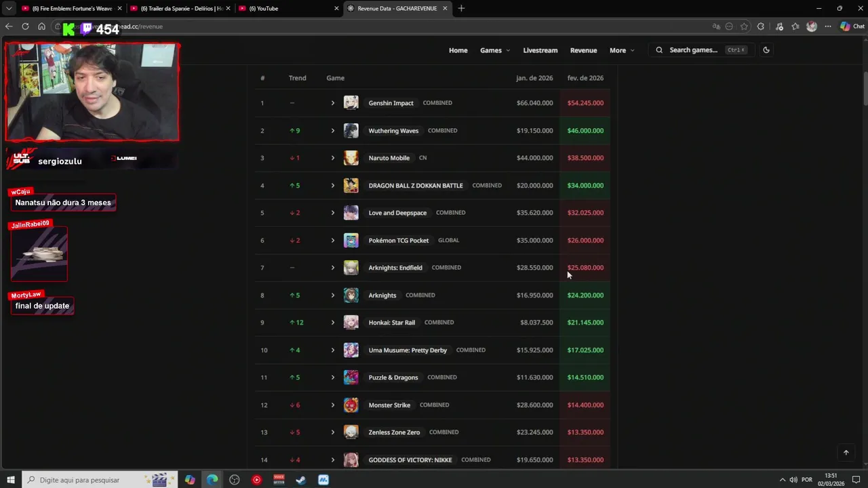Open Dragon Ball Z Dokkan Battle icon
The image size is (868, 488).
coord(351,186)
